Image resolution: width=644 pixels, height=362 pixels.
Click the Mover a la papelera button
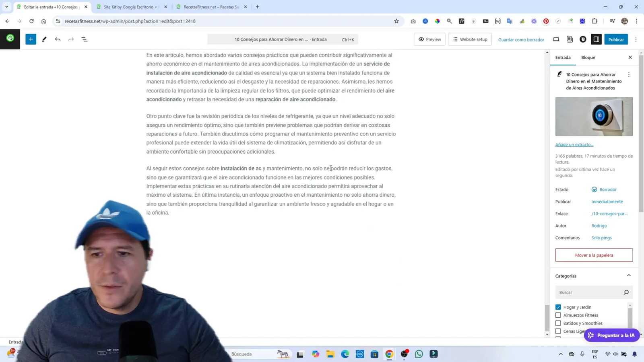pyautogui.click(x=594, y=255)
